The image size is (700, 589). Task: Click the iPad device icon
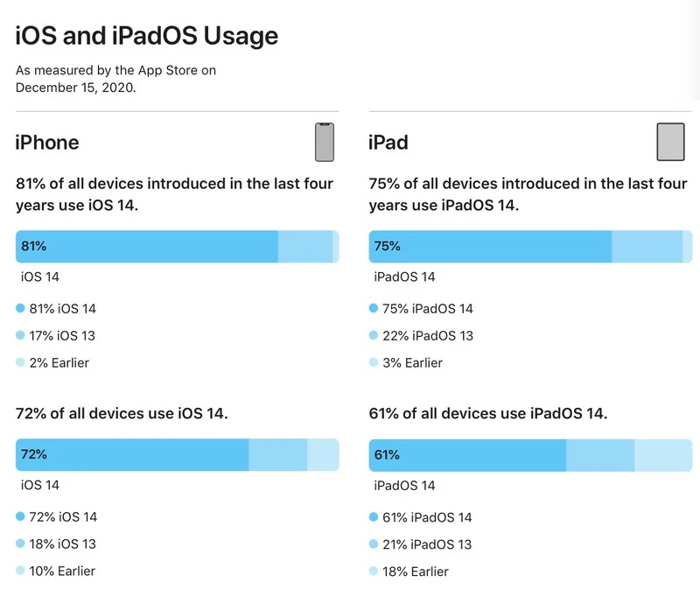click(x=670, y=142)
